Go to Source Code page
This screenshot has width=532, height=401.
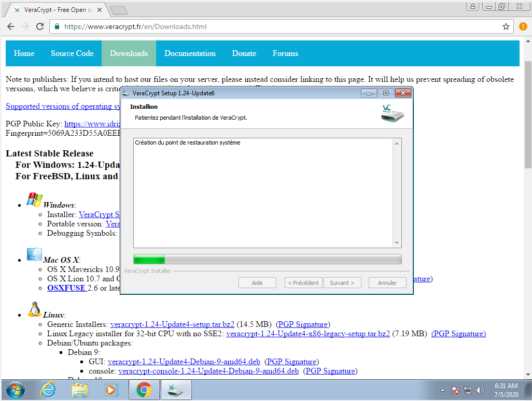pyautogui.click(x=72, y=53)
